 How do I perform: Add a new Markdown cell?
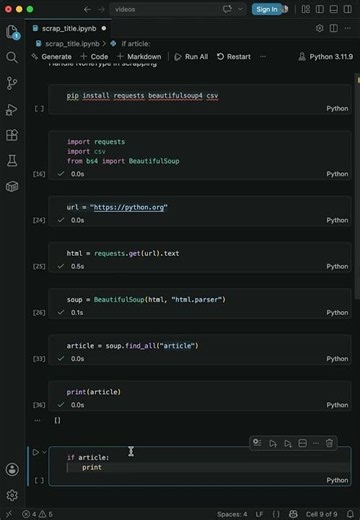pos(139,57)
